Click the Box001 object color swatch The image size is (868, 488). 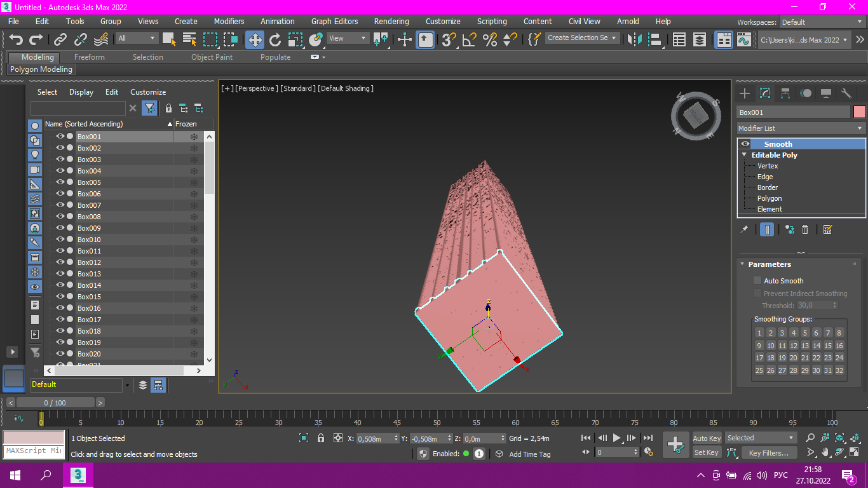coord(859,112)
